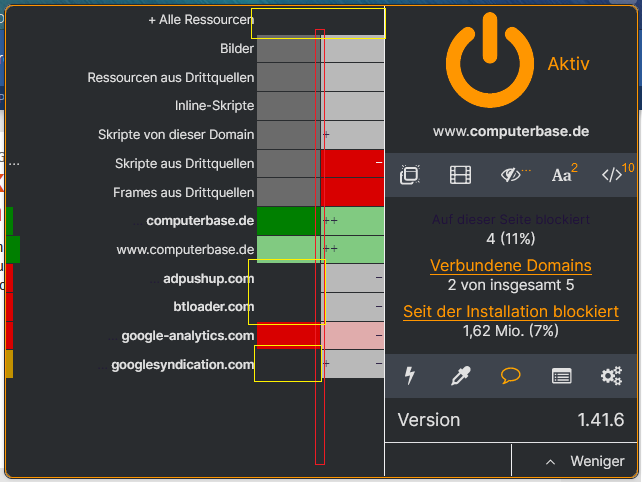This screenshot has height=483, width=642.
Task: Select the google-analytics.com domain label
Action: tap(188, 336)
